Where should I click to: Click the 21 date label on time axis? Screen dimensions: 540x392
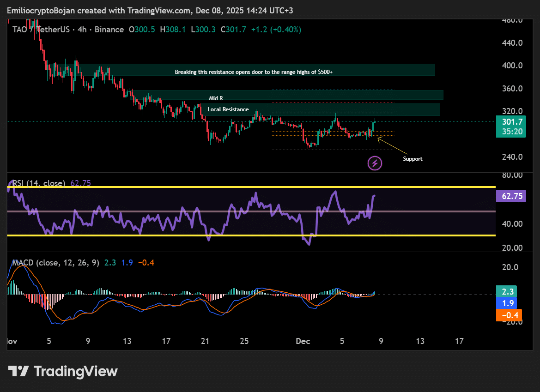point(205,341)
